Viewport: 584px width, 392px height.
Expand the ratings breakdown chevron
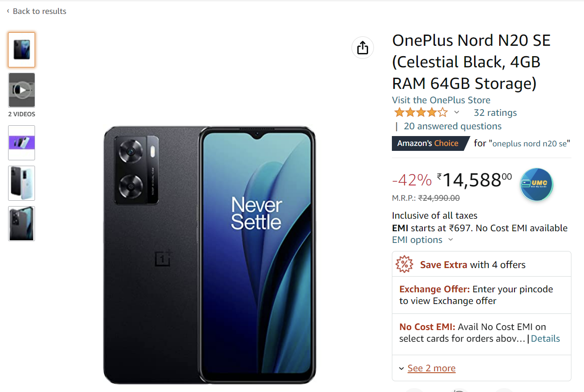[457, 112]
